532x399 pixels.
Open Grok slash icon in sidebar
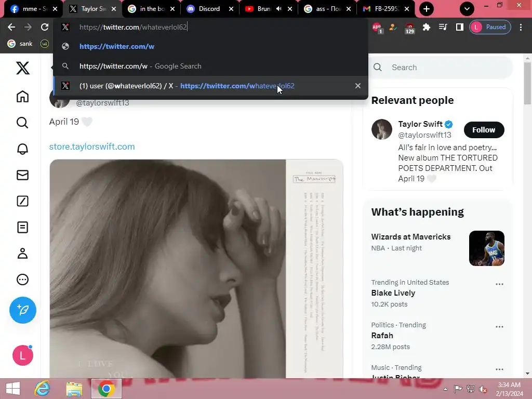23,201
